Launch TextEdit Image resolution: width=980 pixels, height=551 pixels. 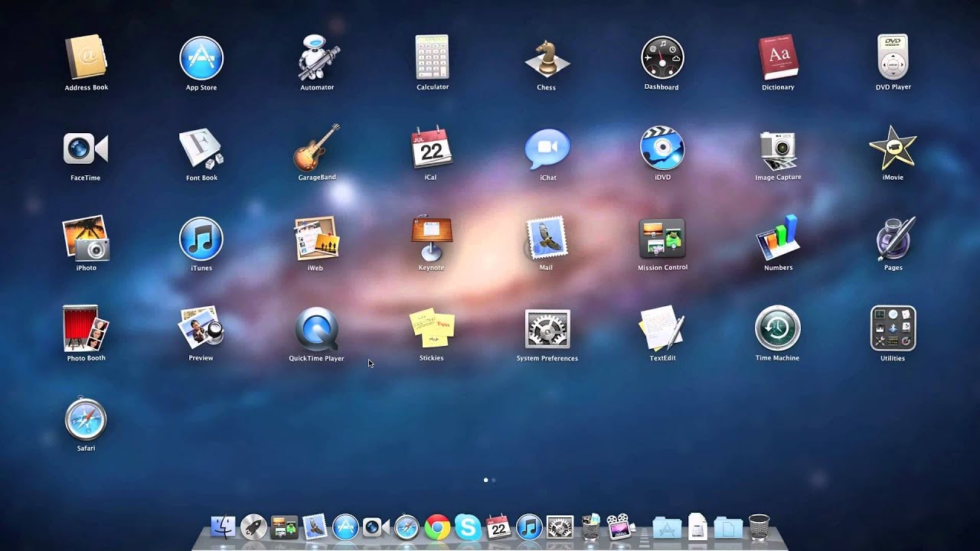point(662,329)
